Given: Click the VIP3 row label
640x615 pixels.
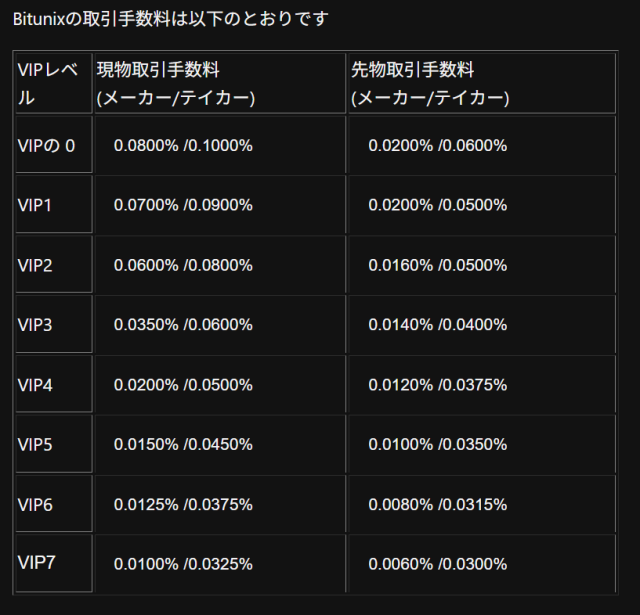Looking at the screenshot, I should (35, 325).
